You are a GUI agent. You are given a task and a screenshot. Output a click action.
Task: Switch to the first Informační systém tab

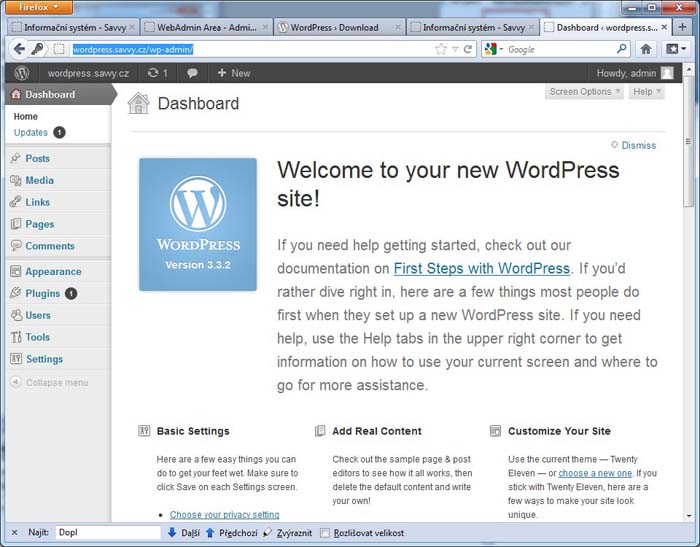coord(73,27)
